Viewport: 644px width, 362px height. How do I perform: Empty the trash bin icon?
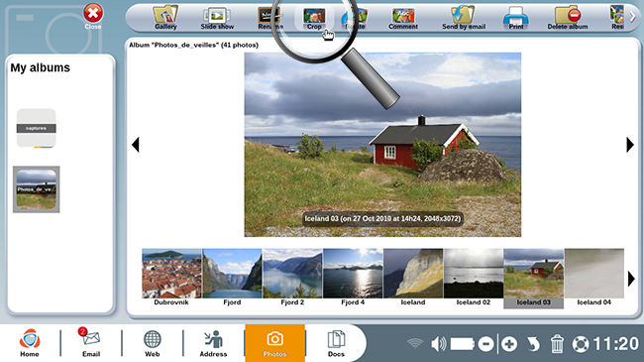click(x=557, y=343)
